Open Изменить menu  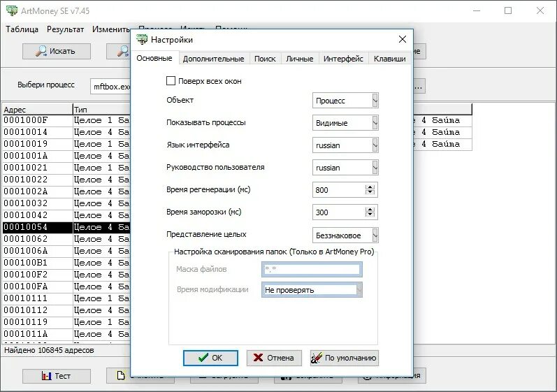[111, 29]
